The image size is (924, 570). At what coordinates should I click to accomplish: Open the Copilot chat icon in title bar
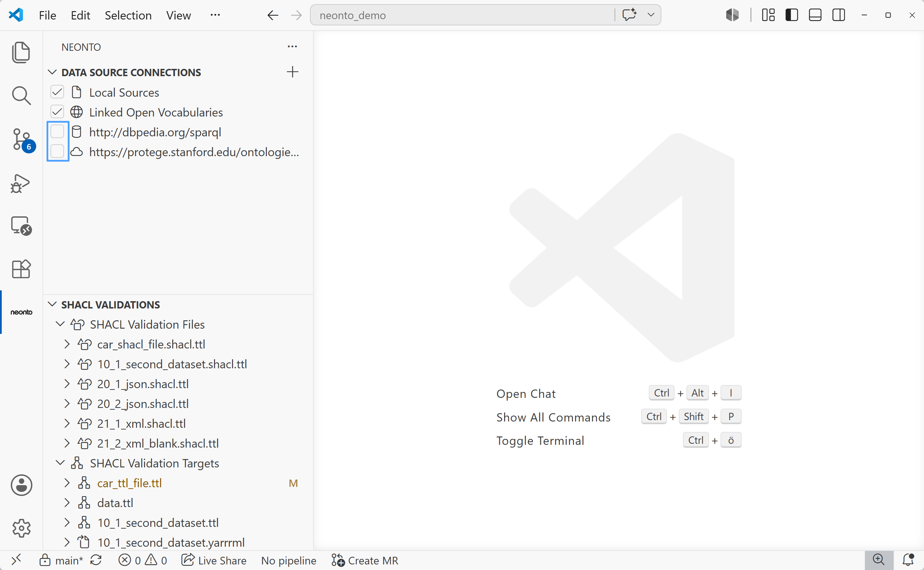629,15
